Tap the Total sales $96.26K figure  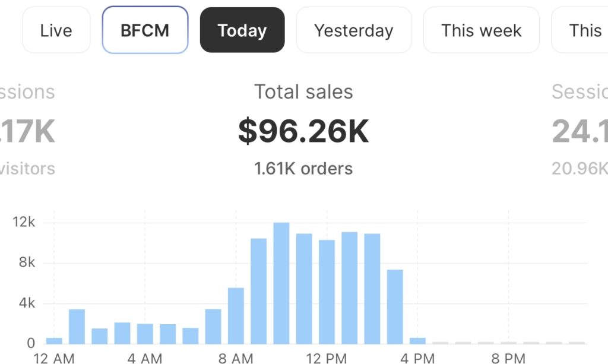(303, 131)
